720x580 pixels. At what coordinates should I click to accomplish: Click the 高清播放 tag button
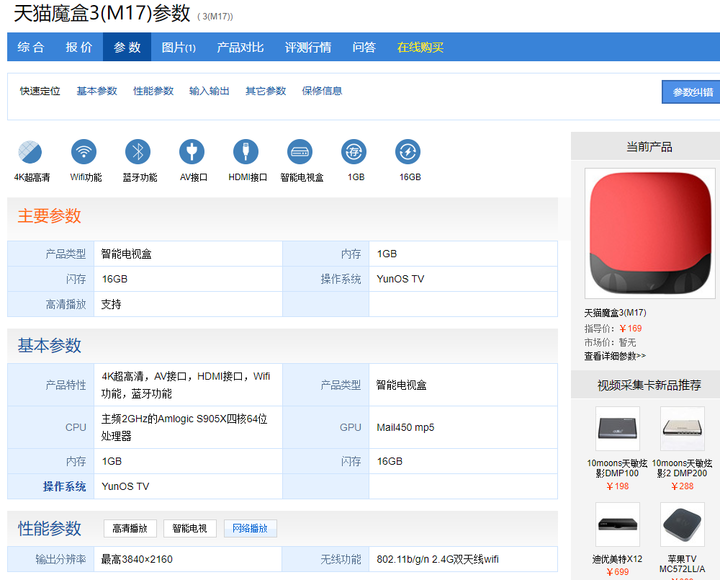(x=130, y=529)
